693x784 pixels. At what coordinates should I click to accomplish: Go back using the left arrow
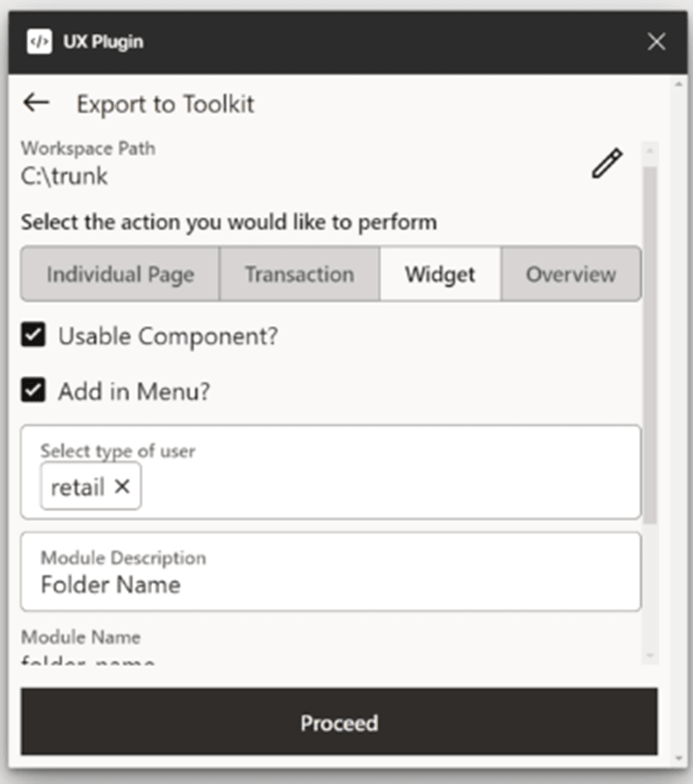36,102
